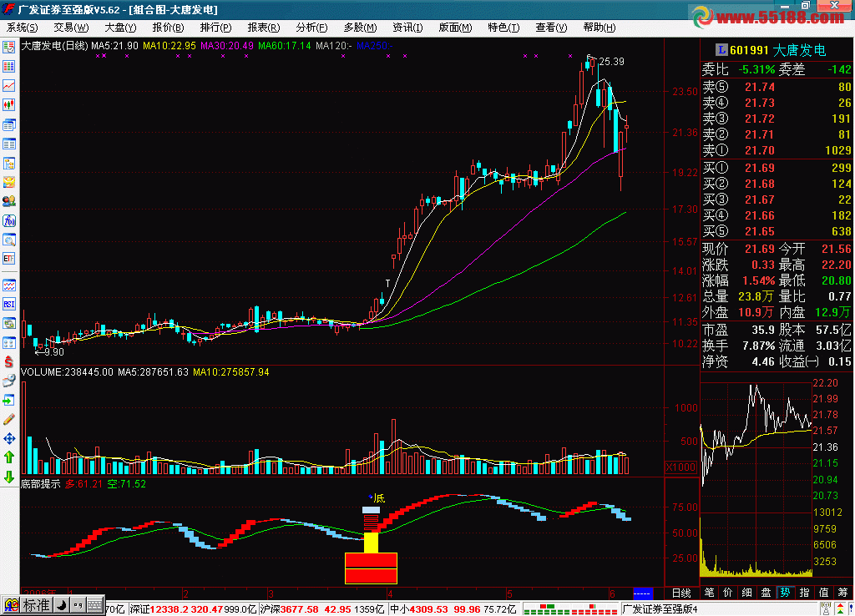Click the line chart trend icon in left toolbar
This screenshot has width=855, height=616.
tap(8, 86)
